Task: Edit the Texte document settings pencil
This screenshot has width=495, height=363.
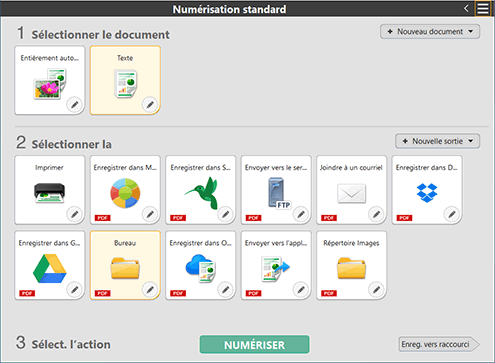Action: [150, 105]
